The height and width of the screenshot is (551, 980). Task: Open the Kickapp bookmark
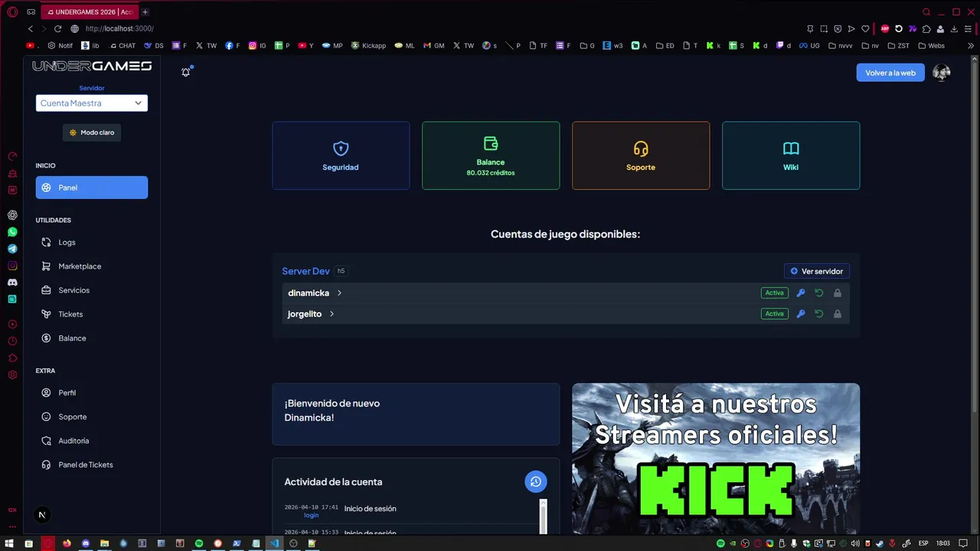[368, 46]
